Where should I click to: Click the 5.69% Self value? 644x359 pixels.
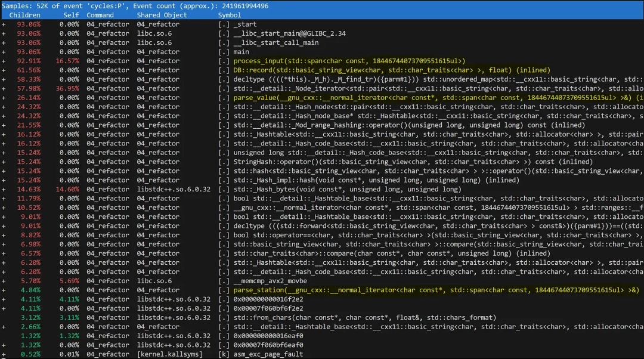tap(69, 281)
